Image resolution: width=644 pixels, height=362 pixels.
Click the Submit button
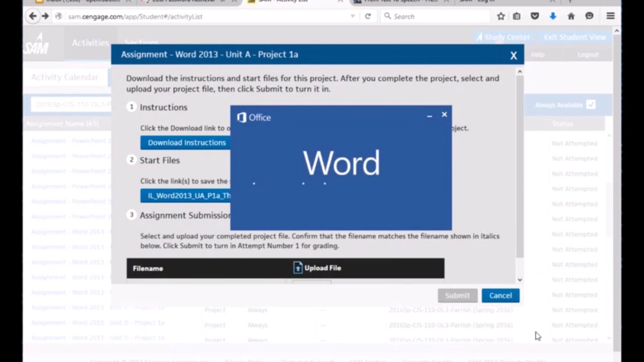[457, 296]
